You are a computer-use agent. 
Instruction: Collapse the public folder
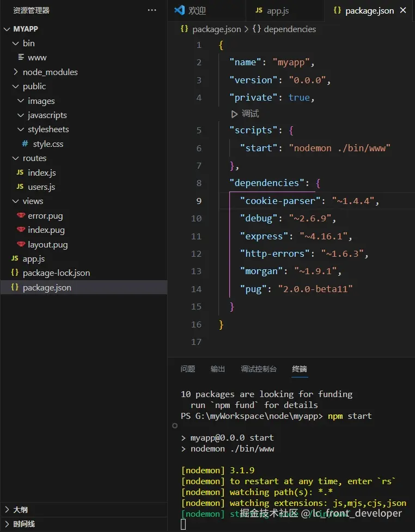tap(15, 86)
